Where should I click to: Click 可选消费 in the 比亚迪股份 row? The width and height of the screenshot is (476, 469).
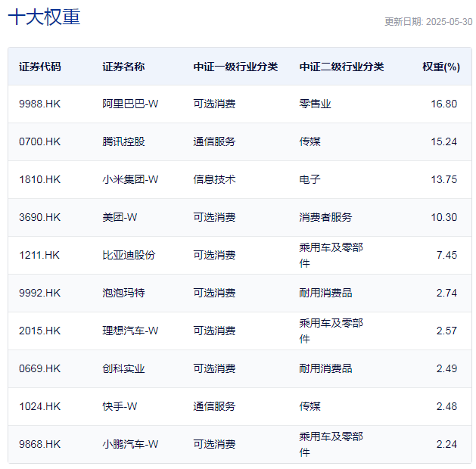point(214,255)
